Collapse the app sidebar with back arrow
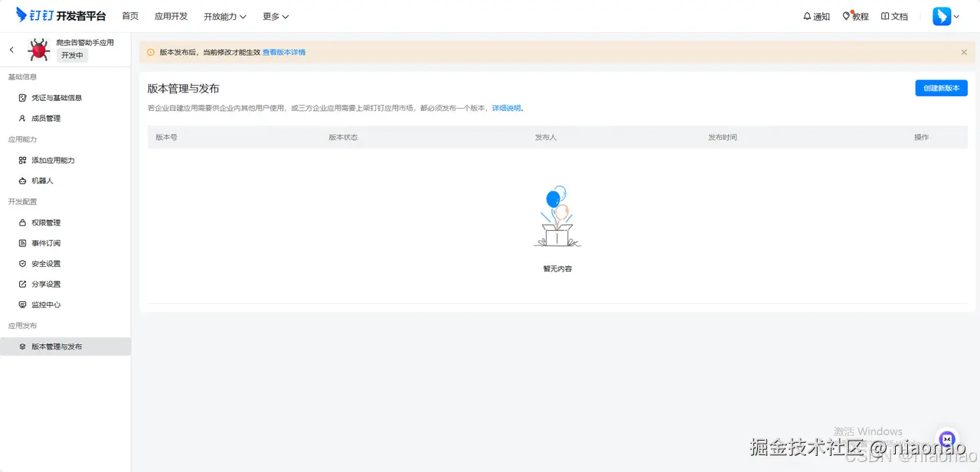This screenshot has width=980, height=472. coord(11,49)
